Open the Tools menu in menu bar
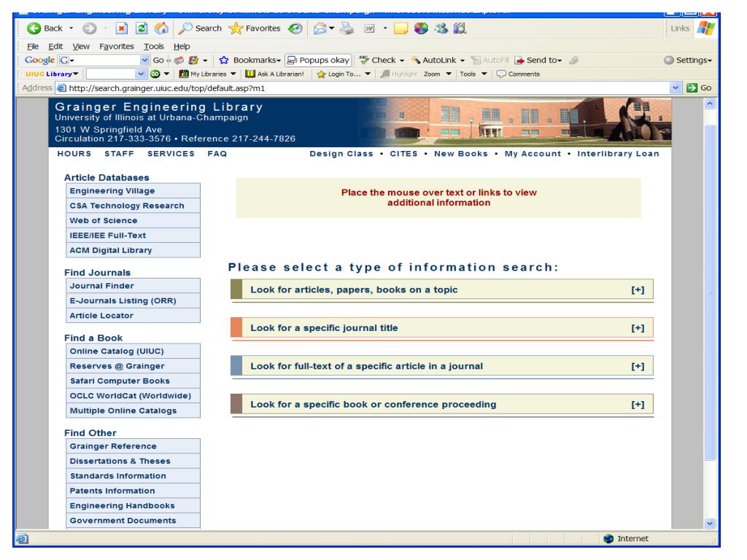The image size is (747, 560). (153, 46)
